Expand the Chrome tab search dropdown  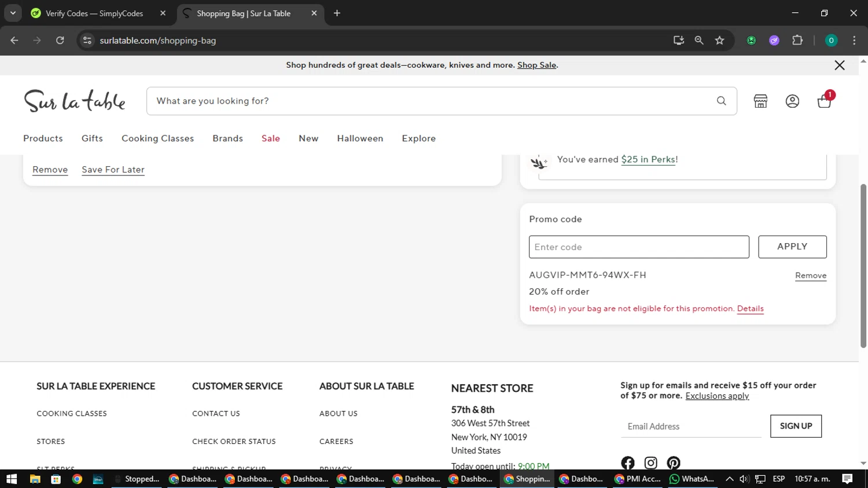(x=13, y=13)
